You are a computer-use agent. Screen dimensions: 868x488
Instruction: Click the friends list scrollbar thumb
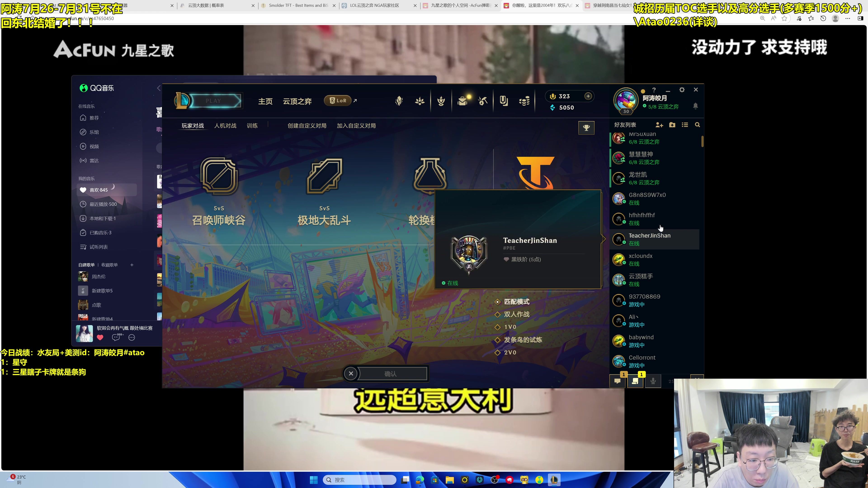click(703, 141)
